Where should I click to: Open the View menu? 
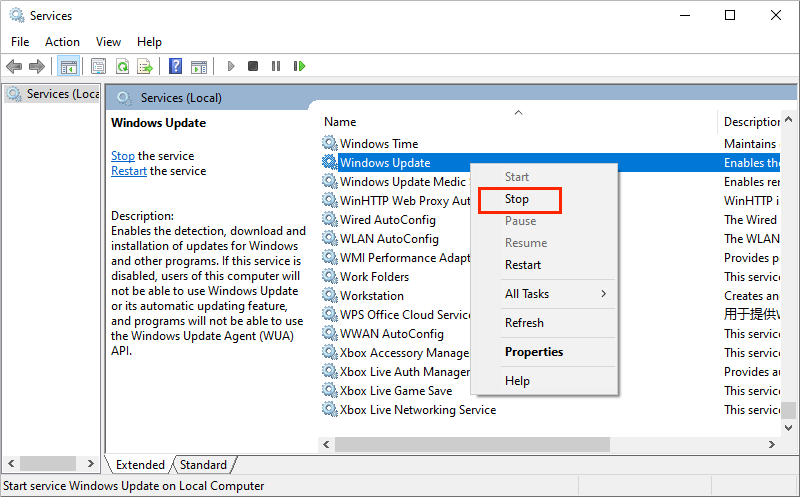(108, 42)
